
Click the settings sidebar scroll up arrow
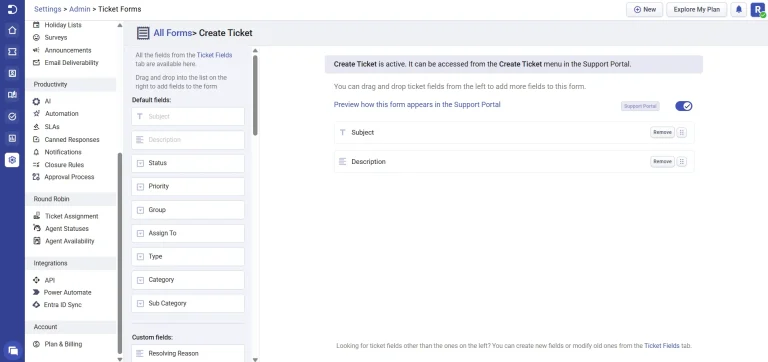coord(120,25)
